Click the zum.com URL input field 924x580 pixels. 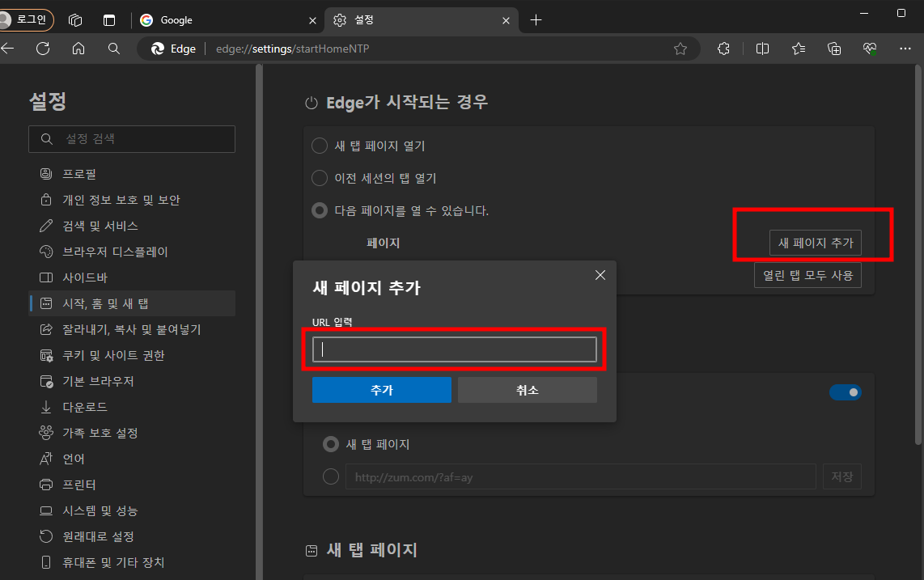click(x=580, y=476)
